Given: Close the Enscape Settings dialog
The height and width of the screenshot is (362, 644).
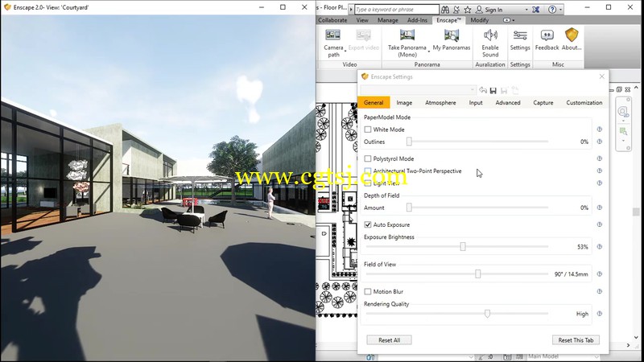Looking at the screenshot, I should coord(601,76).
